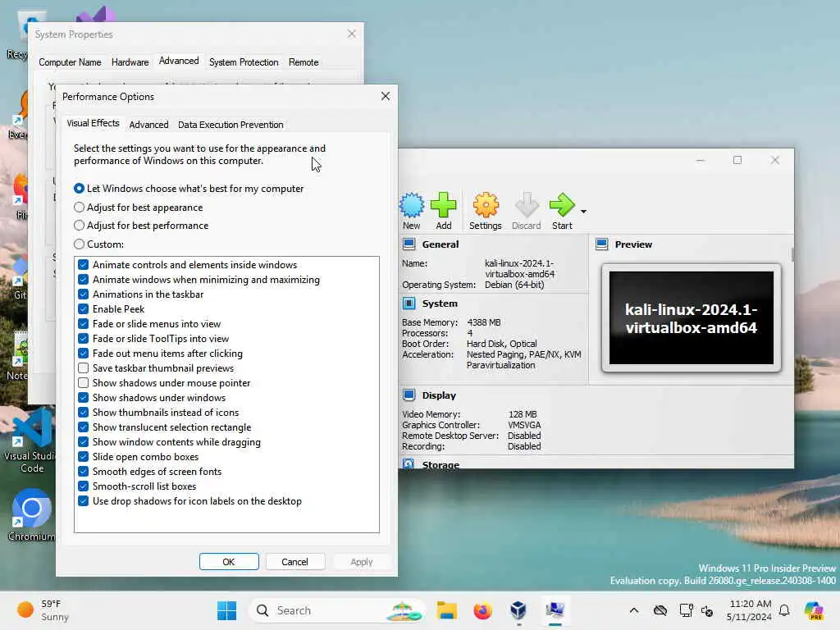Open the weather widget showing 59°F
840x630 pixels.
point(43,610)
